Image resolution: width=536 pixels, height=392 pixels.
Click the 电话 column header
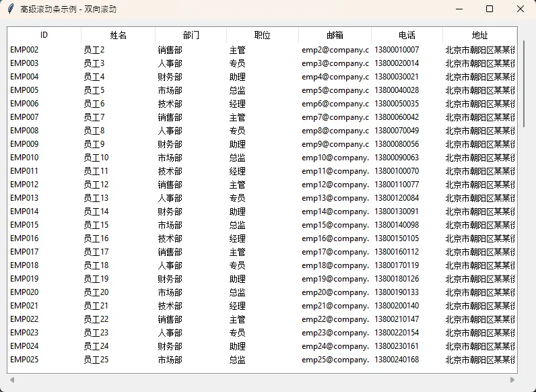[x=407, y=35]
